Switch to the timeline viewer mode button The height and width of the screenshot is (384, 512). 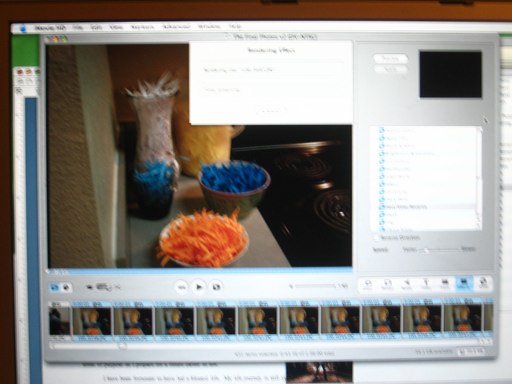tap(66, 287)
